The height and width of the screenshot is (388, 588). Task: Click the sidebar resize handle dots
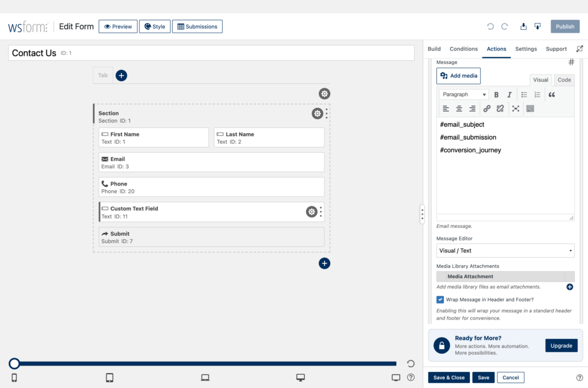422,214
